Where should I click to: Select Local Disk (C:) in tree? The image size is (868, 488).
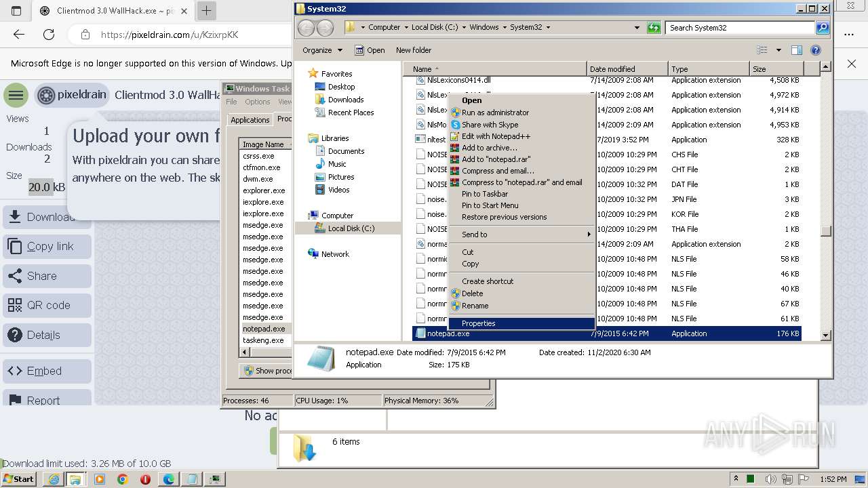coord(351,228)
